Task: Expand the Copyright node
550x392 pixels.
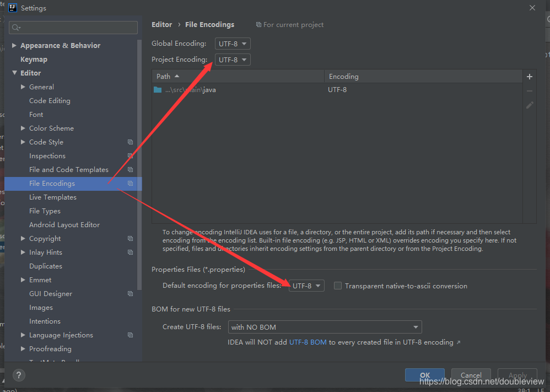Action: [23, 238]
